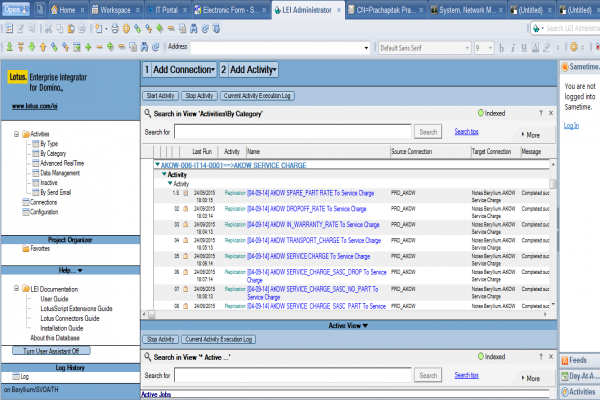Click Search button in Activities\By Category search

click(428, 132)
